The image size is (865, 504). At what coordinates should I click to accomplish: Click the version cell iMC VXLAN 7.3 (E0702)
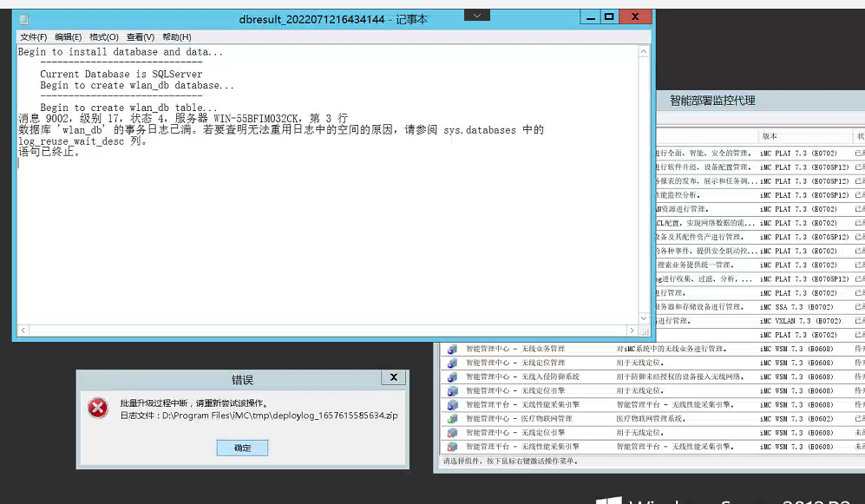pos(801,321)
